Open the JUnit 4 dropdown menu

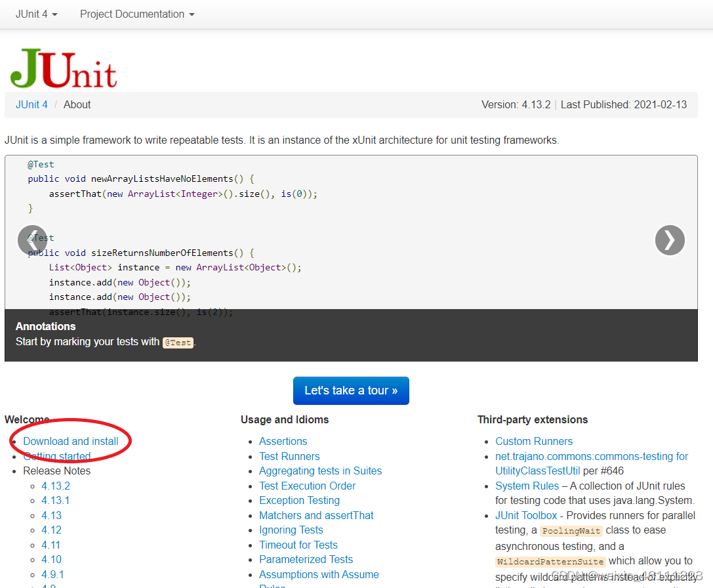point(36,14)
